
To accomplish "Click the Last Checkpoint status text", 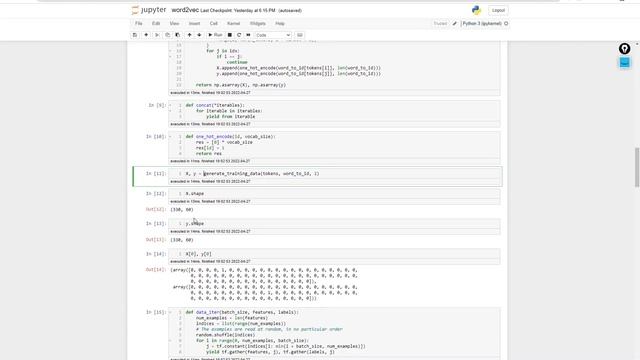I will tap(238, 11).
